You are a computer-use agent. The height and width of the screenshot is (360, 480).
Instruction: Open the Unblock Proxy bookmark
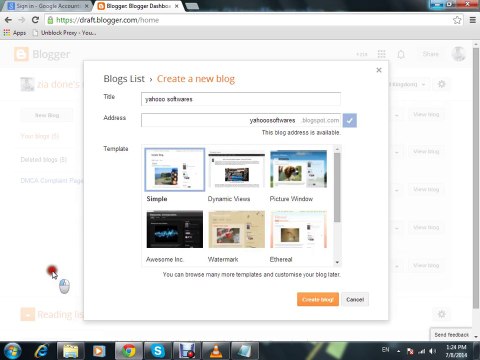(64, 33)
